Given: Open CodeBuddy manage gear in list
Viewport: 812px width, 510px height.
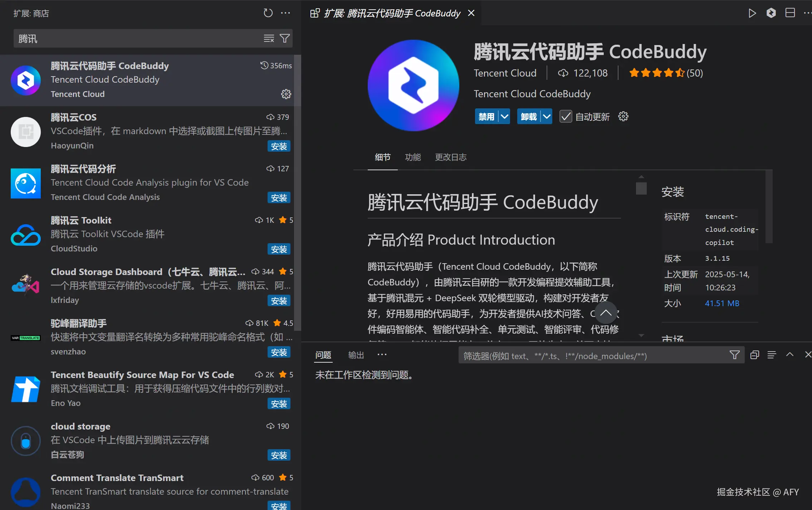Looking at the screenshot, I should click(286, 94).
